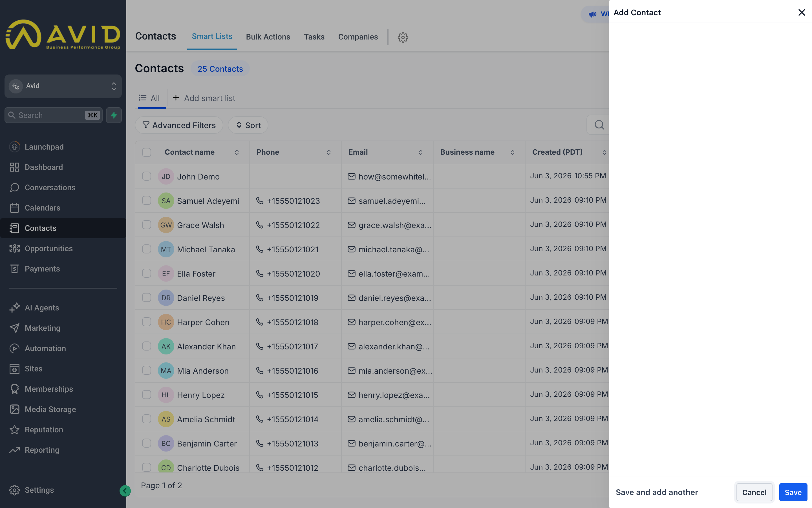This screenshot has width=812, height=508.
Task: Open the Avid account switcher dropdown
Action: 63,86
